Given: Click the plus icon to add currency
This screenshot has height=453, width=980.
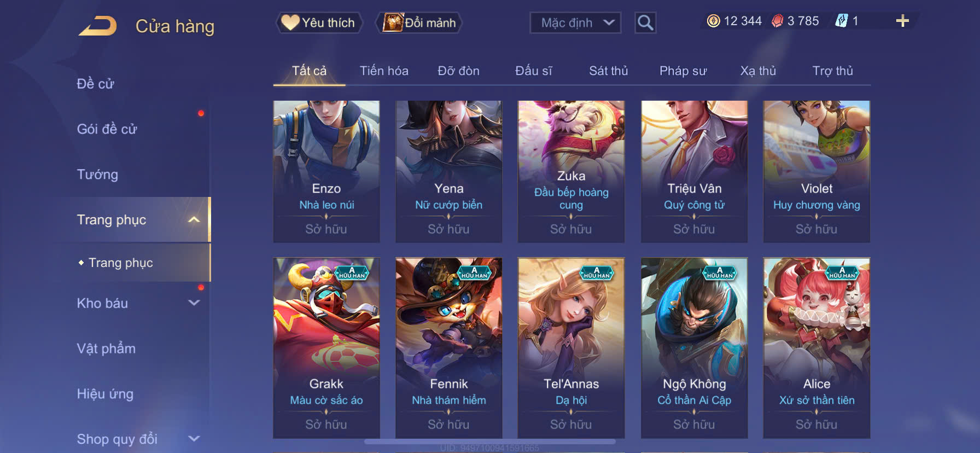Looking at the screenshot, I should coord(902,21).
